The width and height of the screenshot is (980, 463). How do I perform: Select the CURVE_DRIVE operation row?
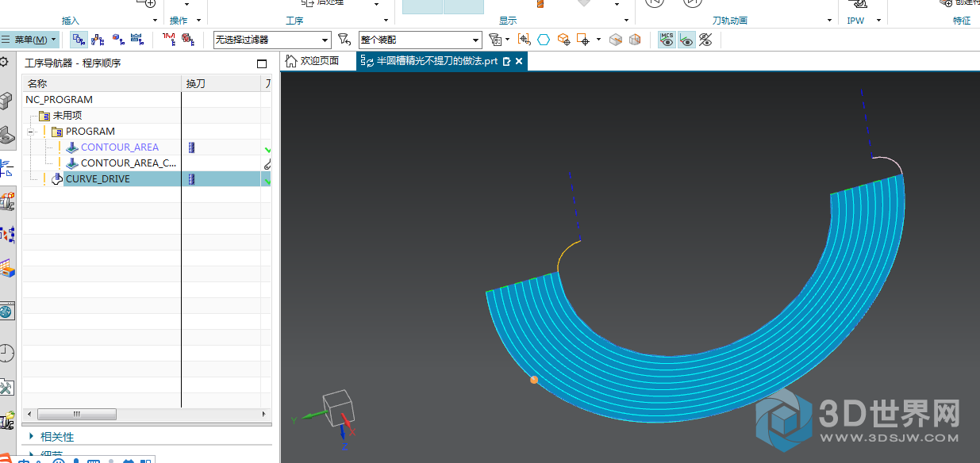[x=148, y=179]
